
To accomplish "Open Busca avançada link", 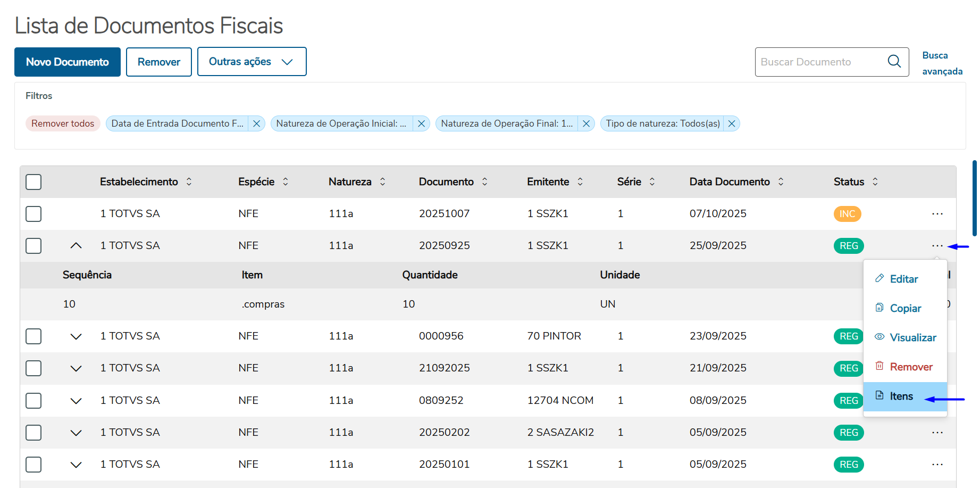I will coord(942,63).
